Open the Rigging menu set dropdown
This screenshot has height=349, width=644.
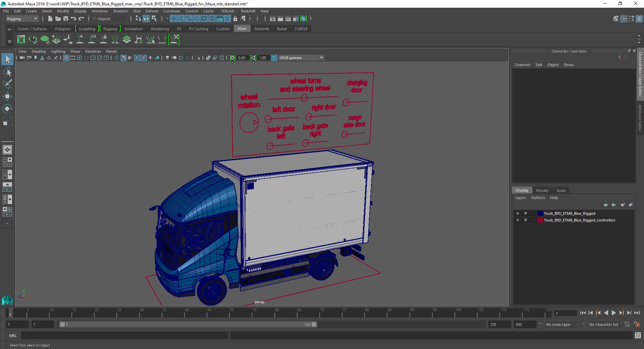[22, 19]
